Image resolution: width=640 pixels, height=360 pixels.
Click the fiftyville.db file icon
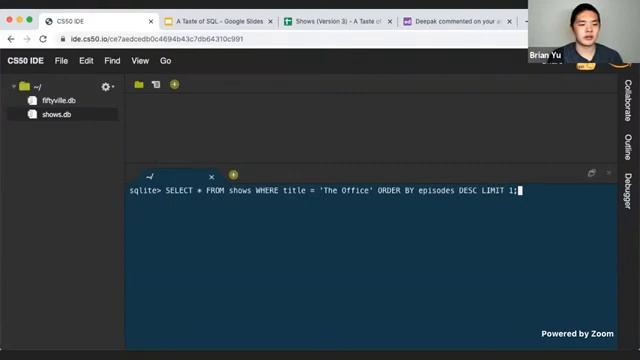click(32, 100)
